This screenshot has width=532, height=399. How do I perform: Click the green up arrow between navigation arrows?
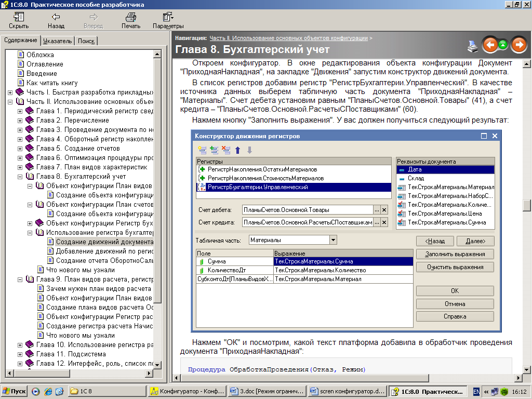point(503,45)
